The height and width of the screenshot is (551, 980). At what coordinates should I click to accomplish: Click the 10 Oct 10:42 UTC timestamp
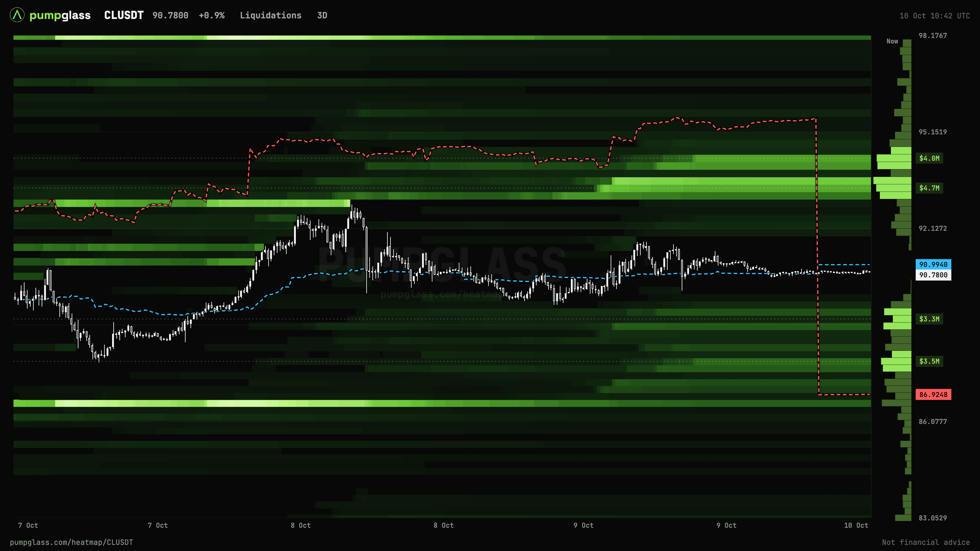tap(934, 16)
